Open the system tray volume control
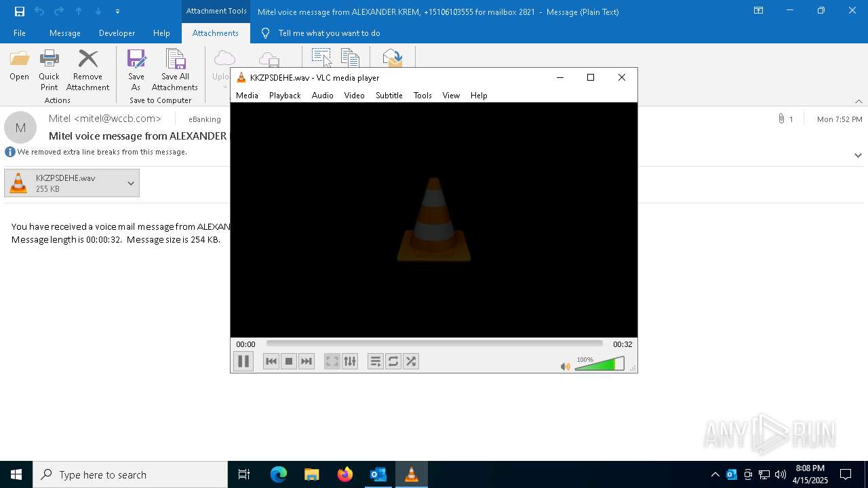The height and width of the screenshot is (488, 868). coord(781,474)
